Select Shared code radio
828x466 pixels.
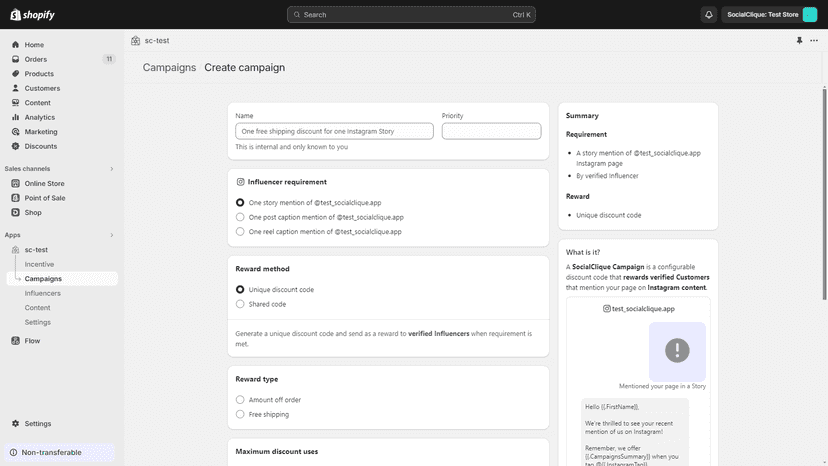[x=240, y=304]
